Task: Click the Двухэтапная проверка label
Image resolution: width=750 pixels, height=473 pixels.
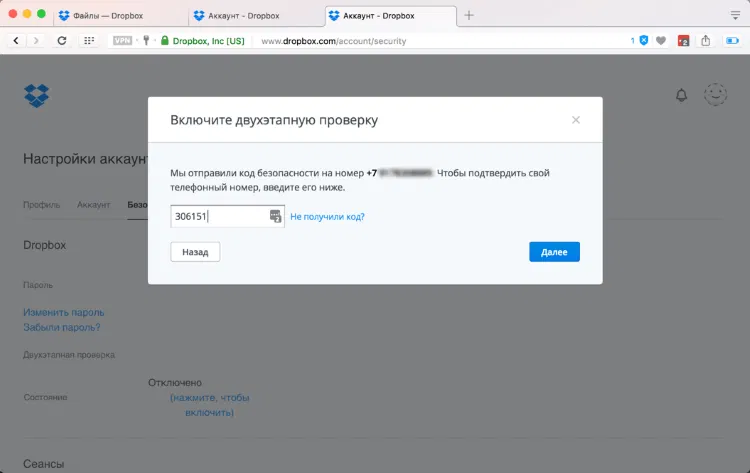Action: tap(69, 355)
